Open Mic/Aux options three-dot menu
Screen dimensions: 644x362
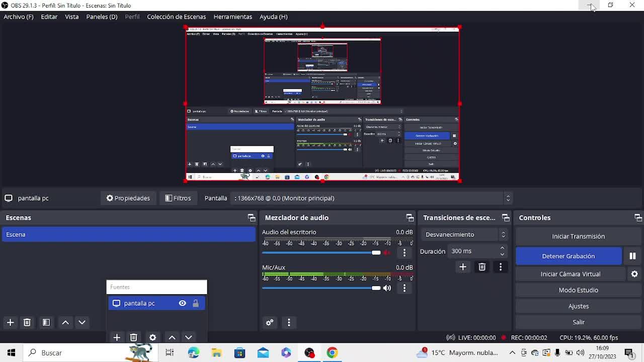pyautogui.click(x=405, y=288)
